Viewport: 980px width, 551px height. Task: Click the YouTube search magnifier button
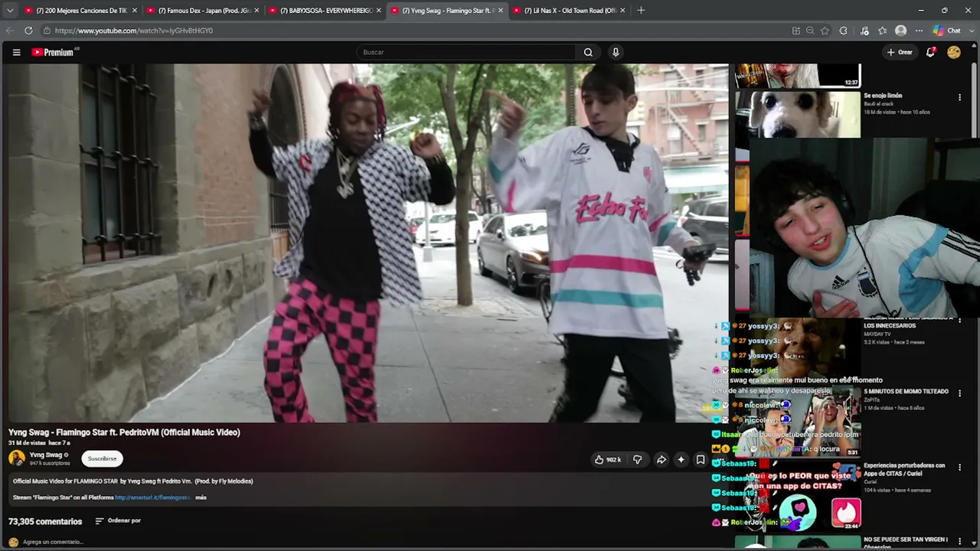pyautogui.click(x=588, y=52)
